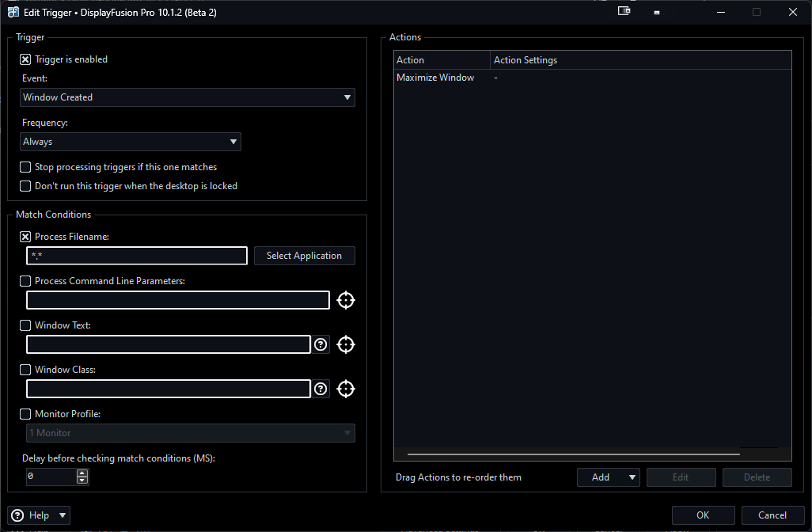
Task: Open the Frequency dropdown set to Always
Action: pos(131,142)
